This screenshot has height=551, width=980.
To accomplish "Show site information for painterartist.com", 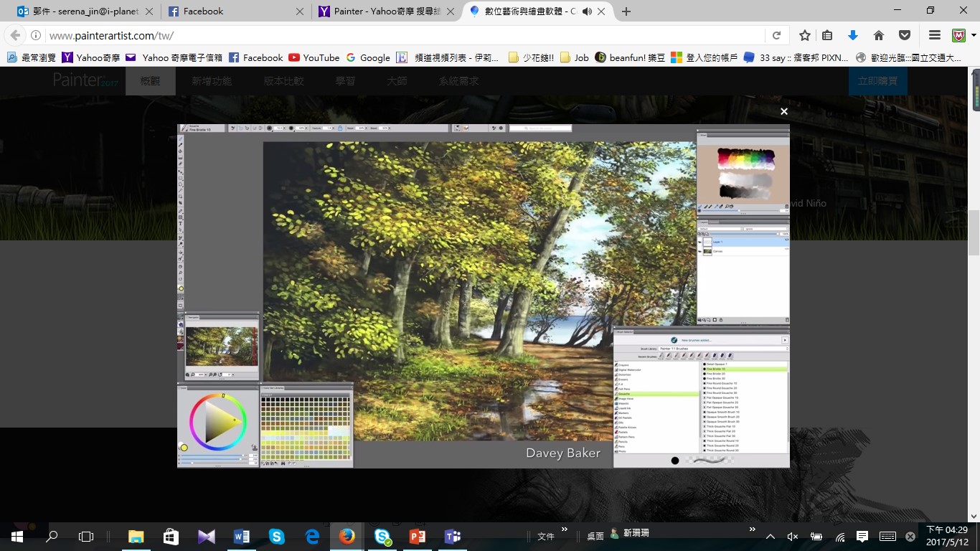I will (x=36, y=35).
